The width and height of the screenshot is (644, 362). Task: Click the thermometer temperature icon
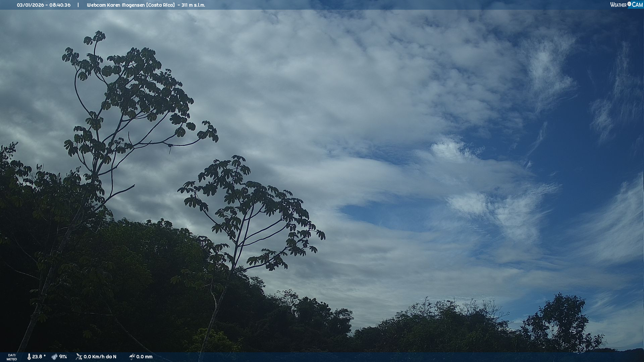pos(29,357)
